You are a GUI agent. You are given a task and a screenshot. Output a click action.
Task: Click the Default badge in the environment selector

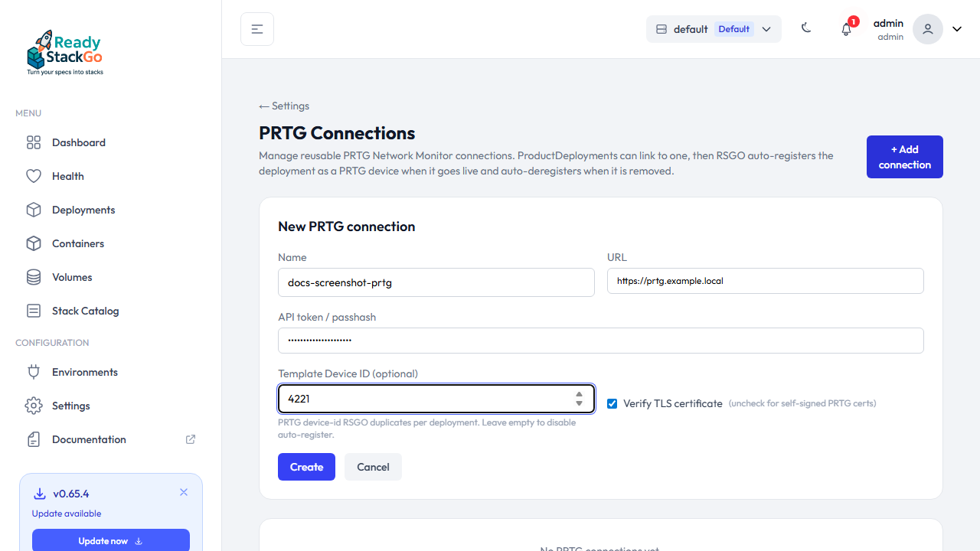[x=733, y=29]
